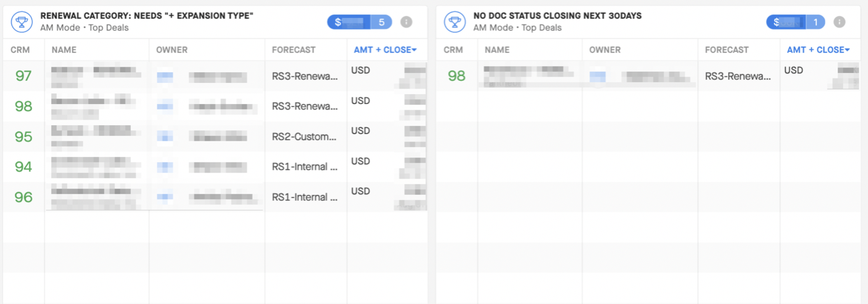Select CRM score 95 row

coord(24,136)
